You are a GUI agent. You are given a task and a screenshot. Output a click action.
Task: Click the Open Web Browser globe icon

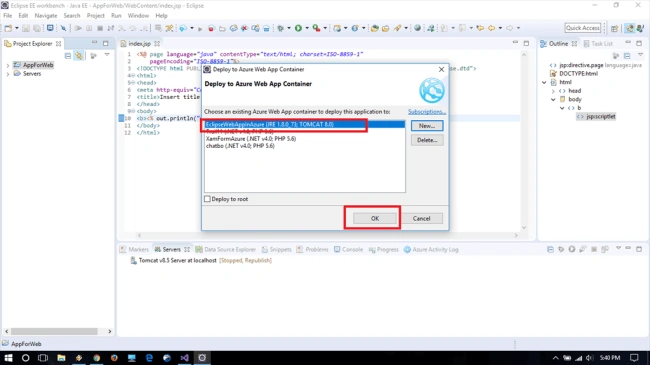click(417, 28)
